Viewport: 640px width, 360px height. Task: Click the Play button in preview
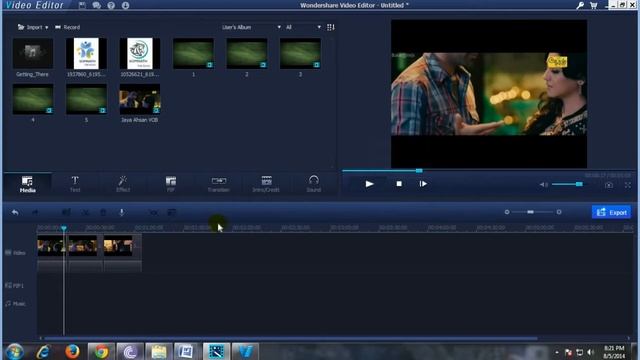pyautogui.click(x=369, y=184)
